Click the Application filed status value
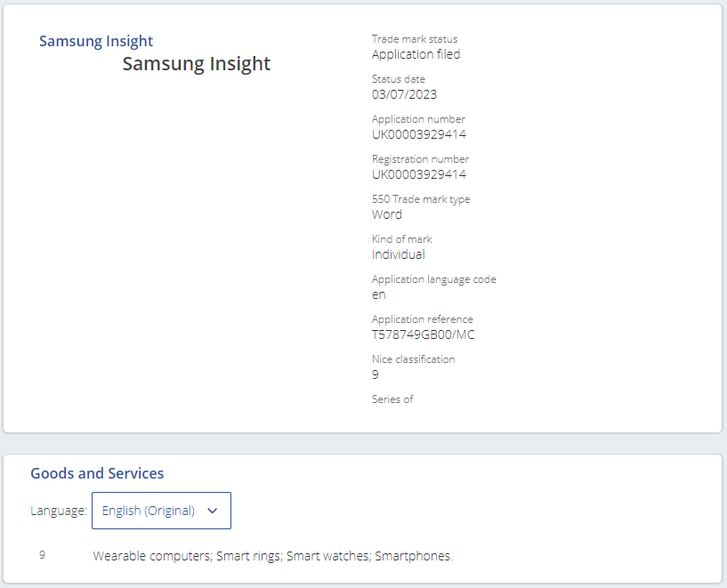The image size is (727, 588). coord(416,54)
